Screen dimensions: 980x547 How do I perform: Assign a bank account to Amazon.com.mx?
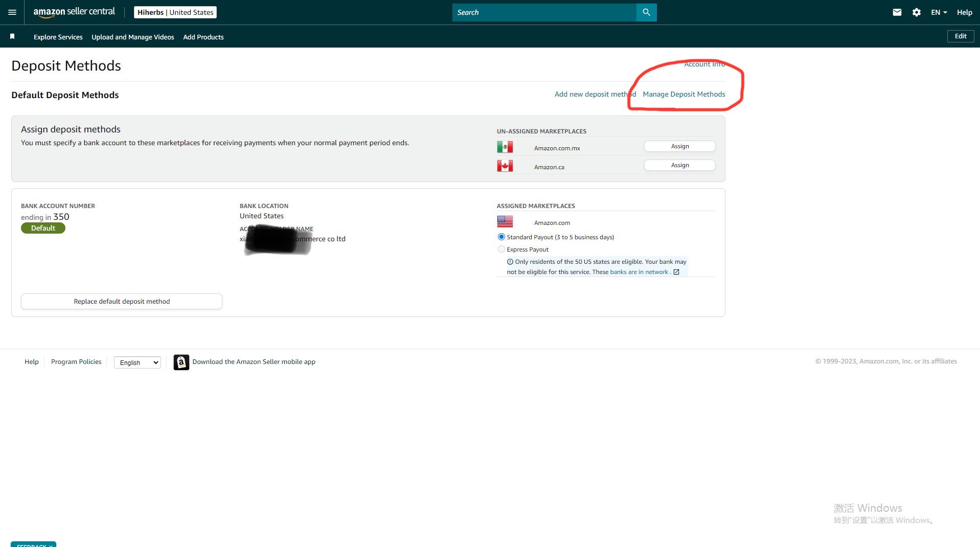[x=679, y=146]
